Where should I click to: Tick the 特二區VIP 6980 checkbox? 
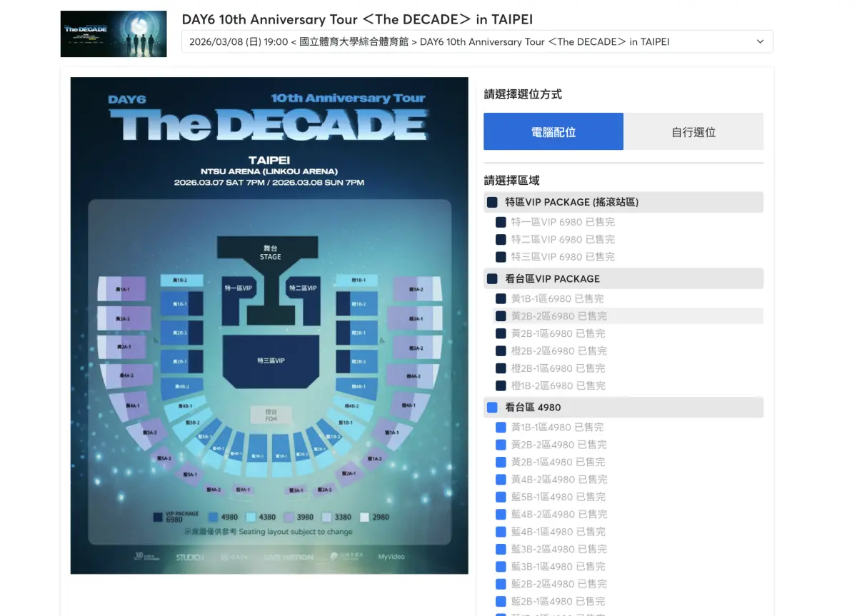click(501, 239)
